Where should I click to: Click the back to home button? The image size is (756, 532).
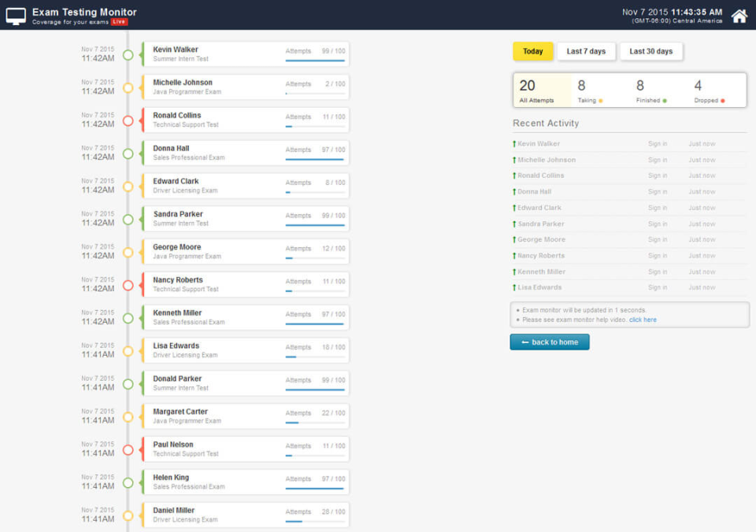549,342
